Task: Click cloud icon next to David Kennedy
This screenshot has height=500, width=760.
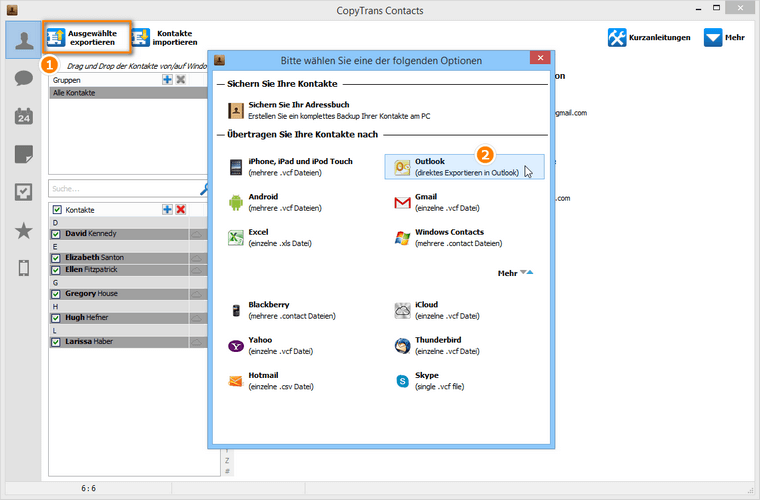Action: 196,234
